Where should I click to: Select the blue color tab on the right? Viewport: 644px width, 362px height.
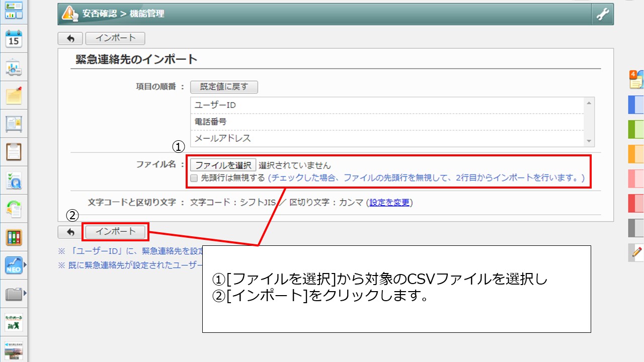(636, 105)
